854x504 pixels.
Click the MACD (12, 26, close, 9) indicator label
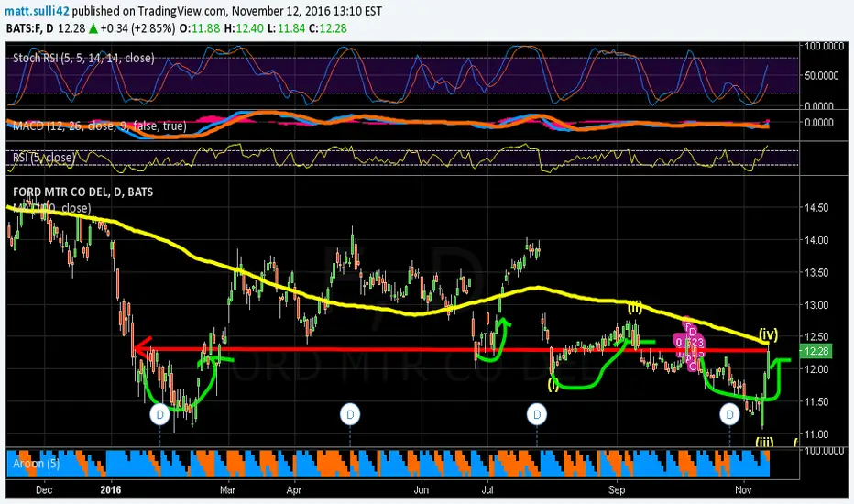100,126
